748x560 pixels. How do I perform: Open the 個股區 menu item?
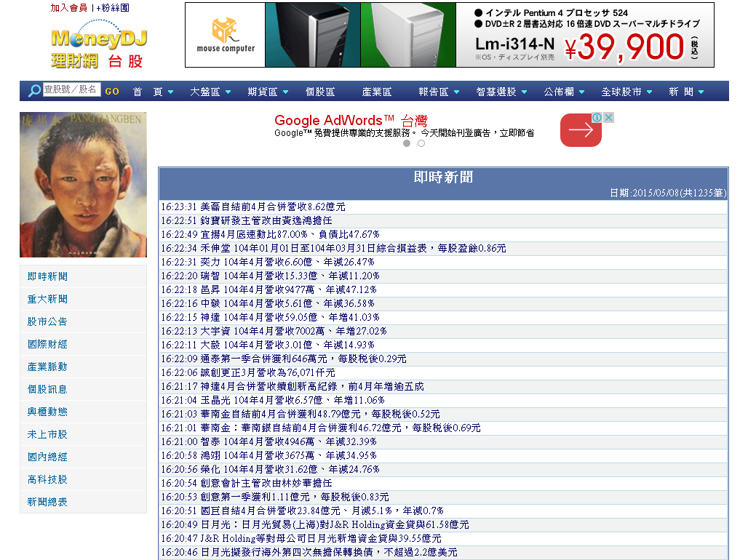point(320,92)
